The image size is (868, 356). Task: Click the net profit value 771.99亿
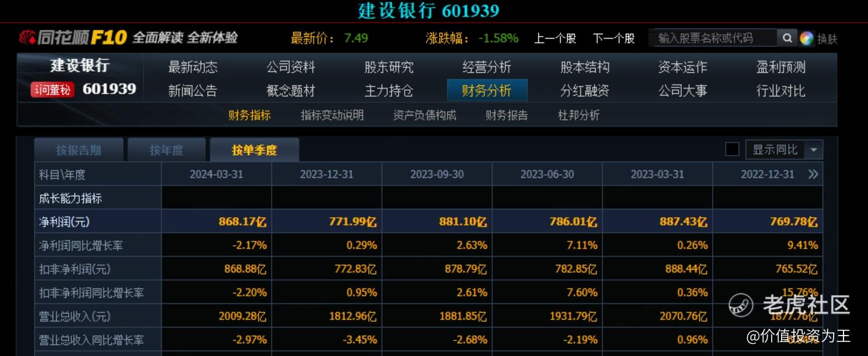353,222
